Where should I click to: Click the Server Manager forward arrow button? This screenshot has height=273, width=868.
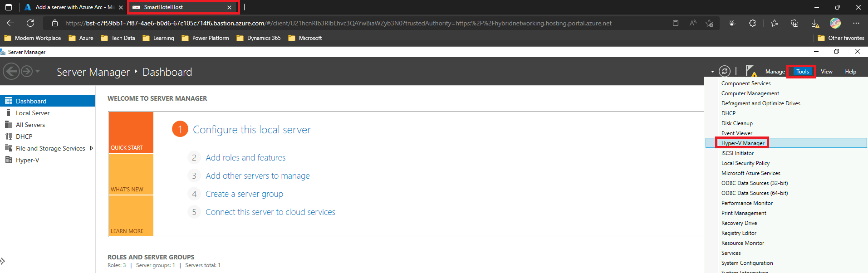pos(27,72)
